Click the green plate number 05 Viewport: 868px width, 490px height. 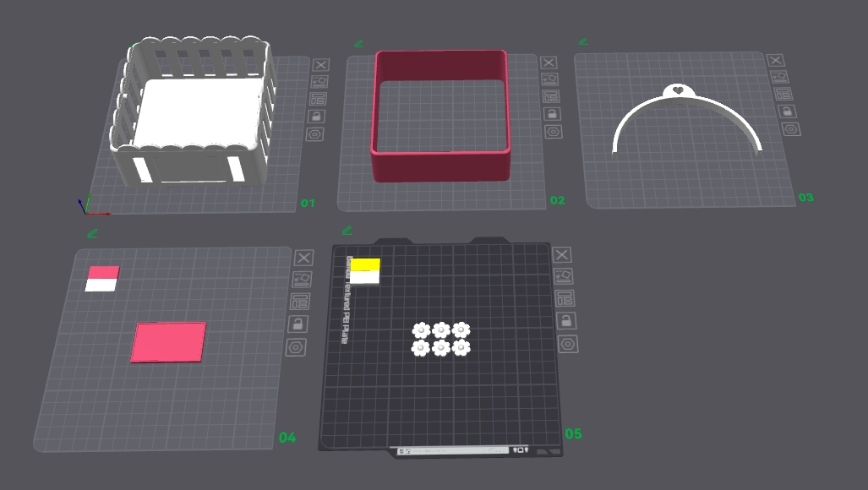[x=574, y=434]
